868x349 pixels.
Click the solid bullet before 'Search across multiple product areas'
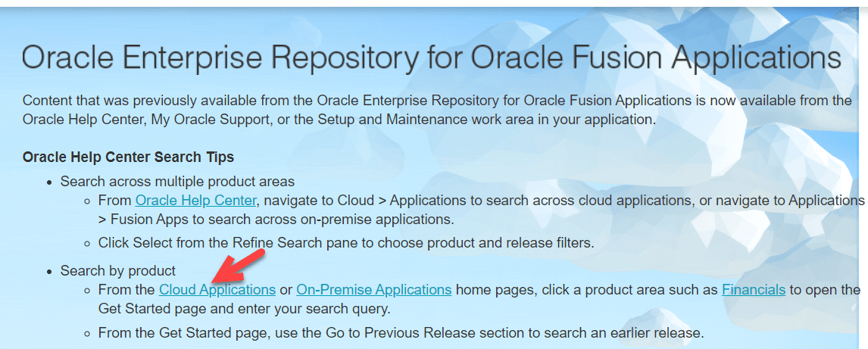(50, 182)
